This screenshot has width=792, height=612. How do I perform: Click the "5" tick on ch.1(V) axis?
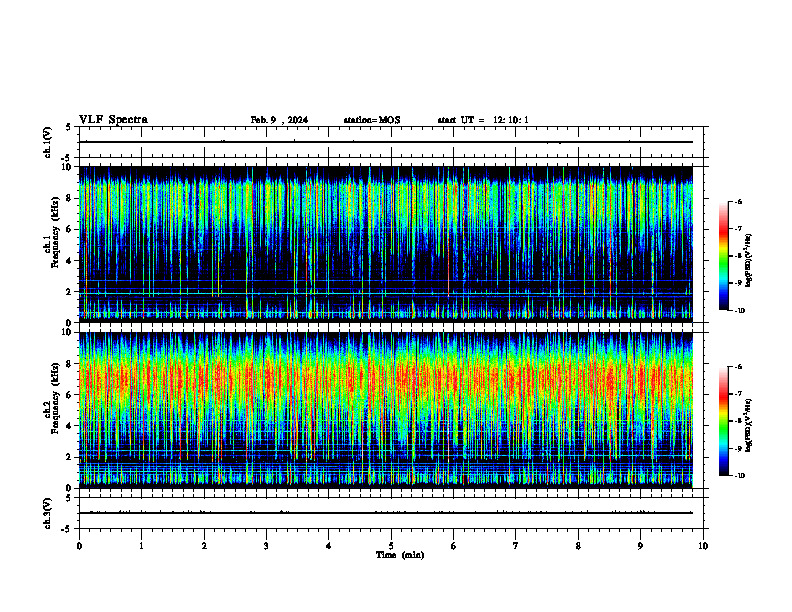(x=69, y=127)
